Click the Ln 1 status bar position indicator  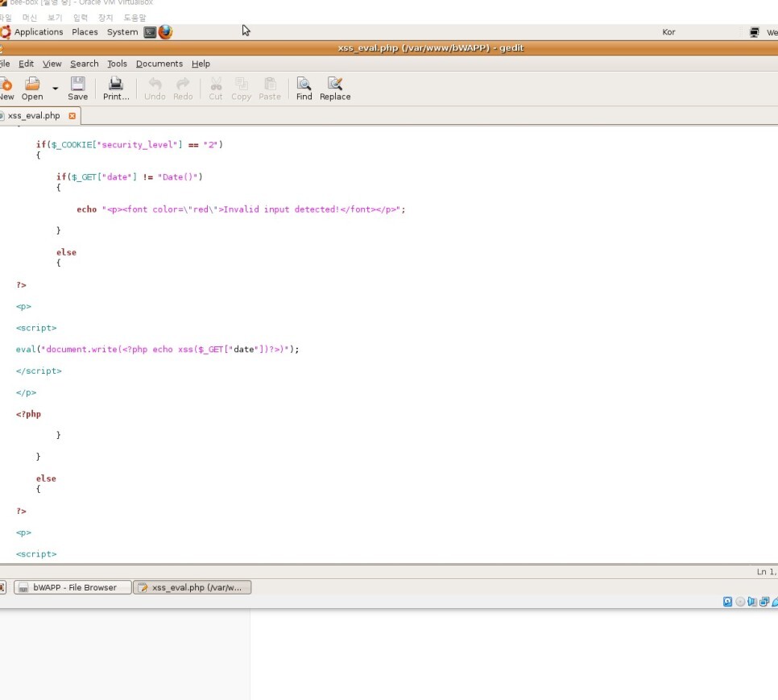[767, 572]
